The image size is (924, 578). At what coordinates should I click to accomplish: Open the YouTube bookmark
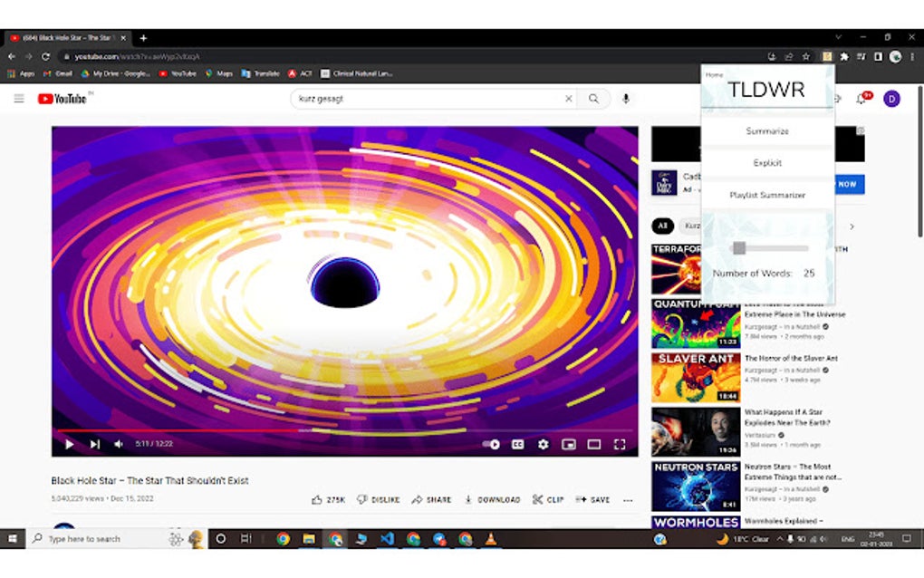click(178, 73)
